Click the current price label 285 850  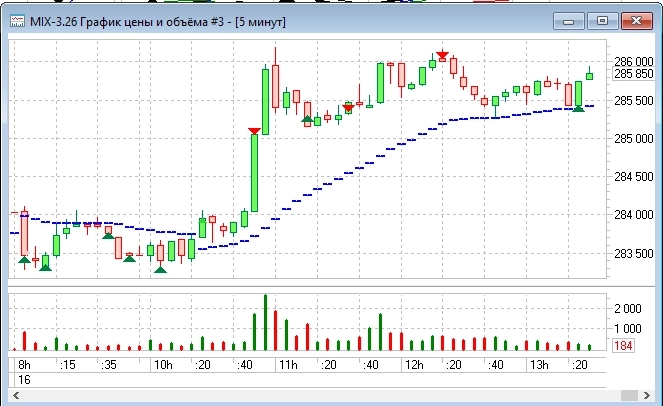(x=633, y=74)
